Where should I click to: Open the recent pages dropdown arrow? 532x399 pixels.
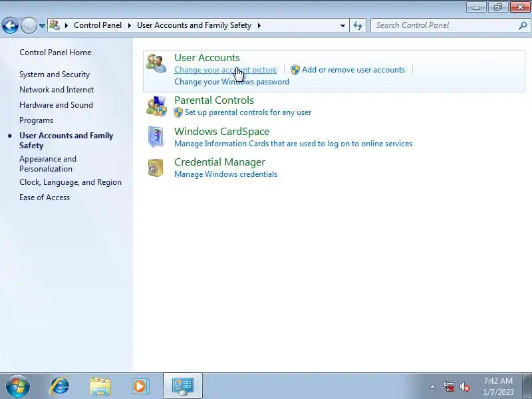(42, 26)
